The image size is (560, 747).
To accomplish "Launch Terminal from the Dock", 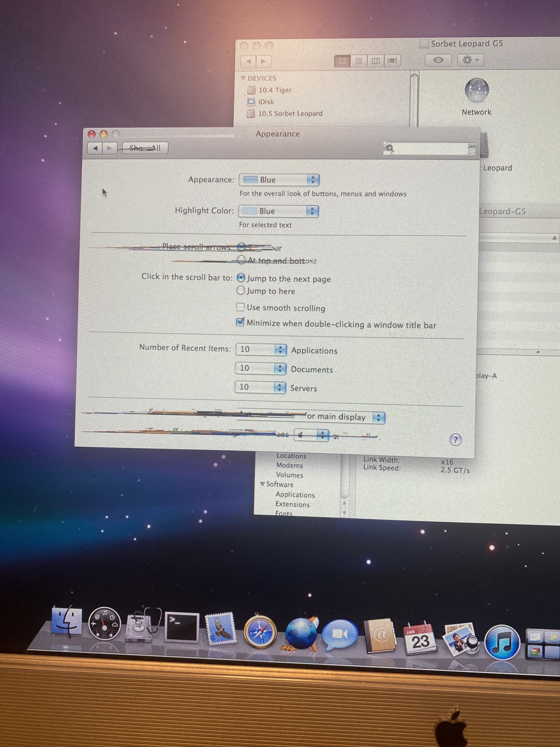I will click(x=182, y=627).
